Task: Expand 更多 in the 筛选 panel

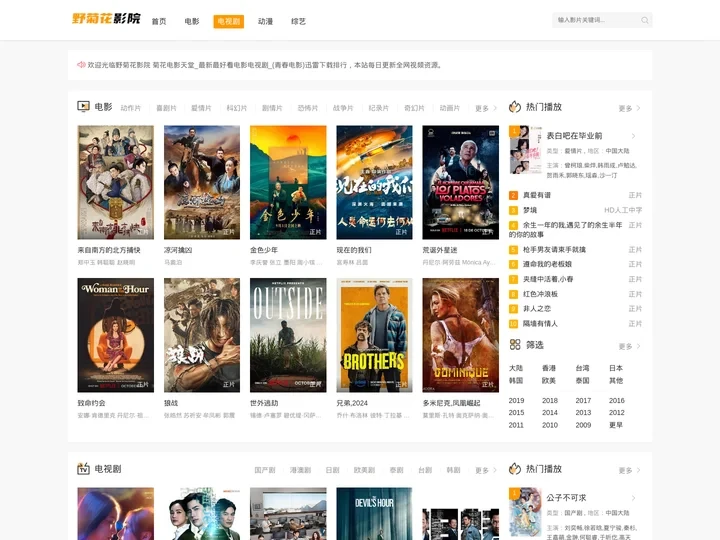Action: point(629,346)
